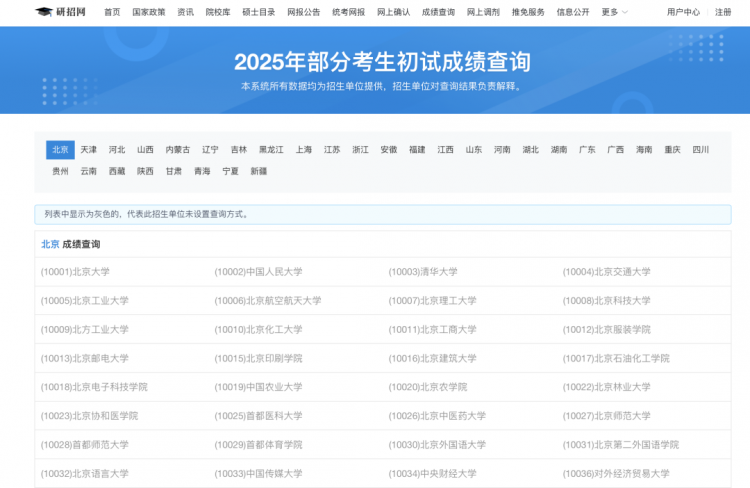750x488 pixels.
Task: Select 成绩查询 in top navigation
Action: [439, 12]
